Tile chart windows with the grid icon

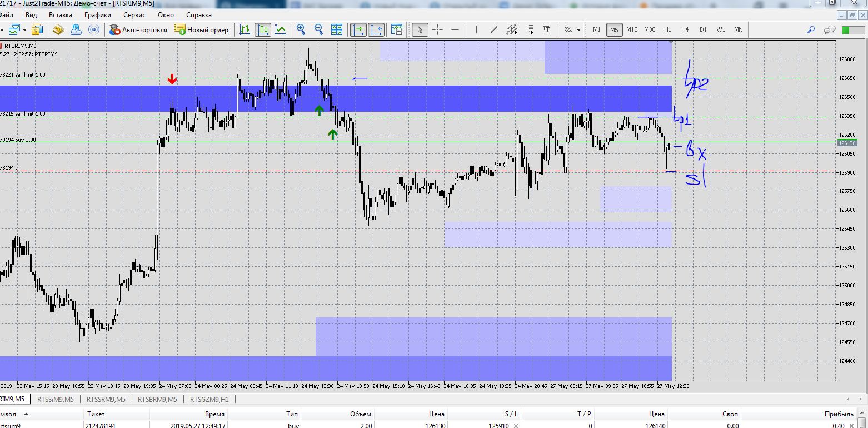coord(337,29)
